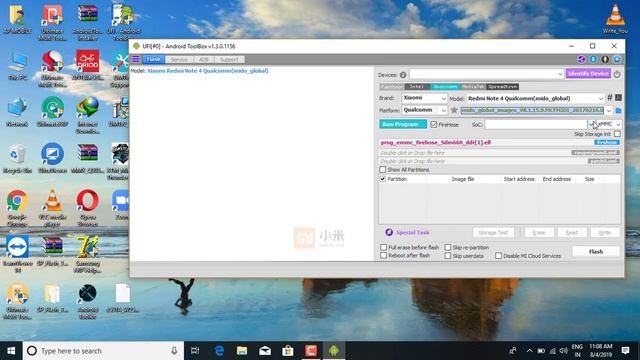Click the half-circle contrast theme icon
Screen dimensions: 640x360
[605, 59]
